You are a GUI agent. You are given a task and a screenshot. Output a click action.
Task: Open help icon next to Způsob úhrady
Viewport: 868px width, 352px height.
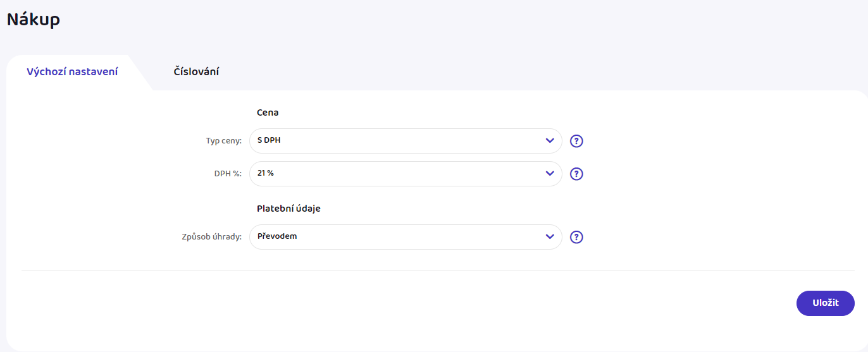point(576,237)
